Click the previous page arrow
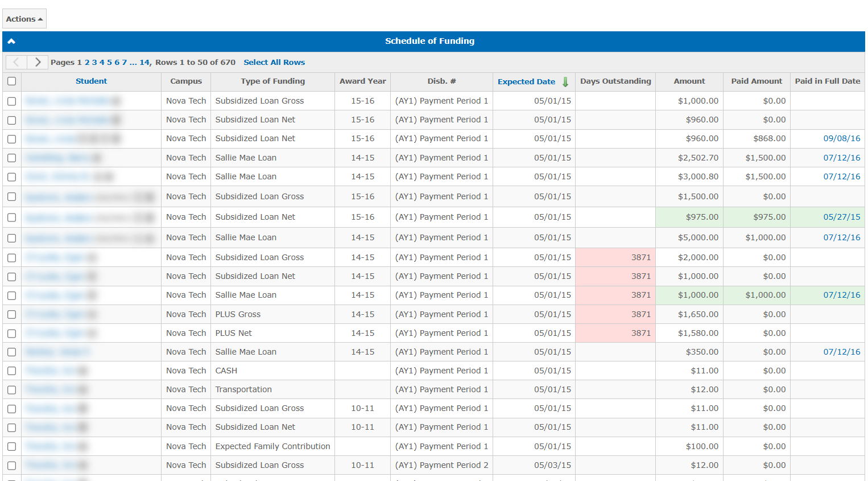 (x=16, y=62)
